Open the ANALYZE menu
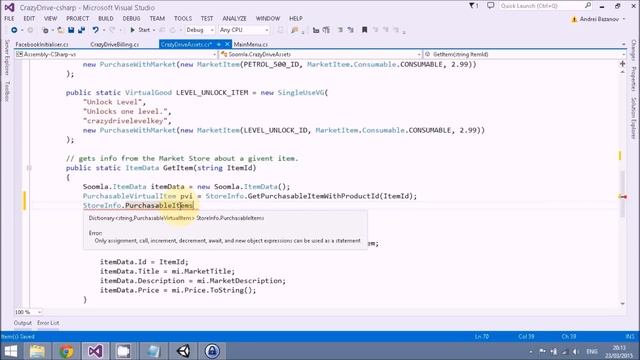This screenshot has height=360, width=640. tap(234, 19)
